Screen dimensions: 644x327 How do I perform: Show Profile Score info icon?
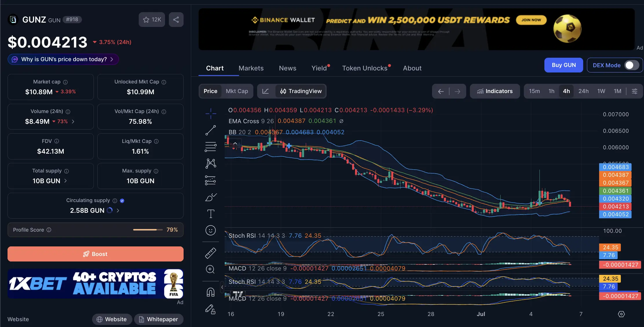49,230
